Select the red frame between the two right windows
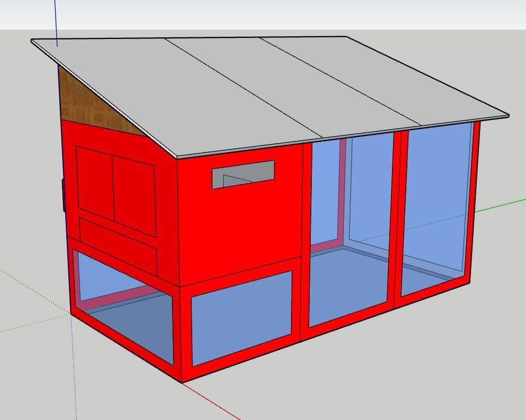 pos(398,213)
